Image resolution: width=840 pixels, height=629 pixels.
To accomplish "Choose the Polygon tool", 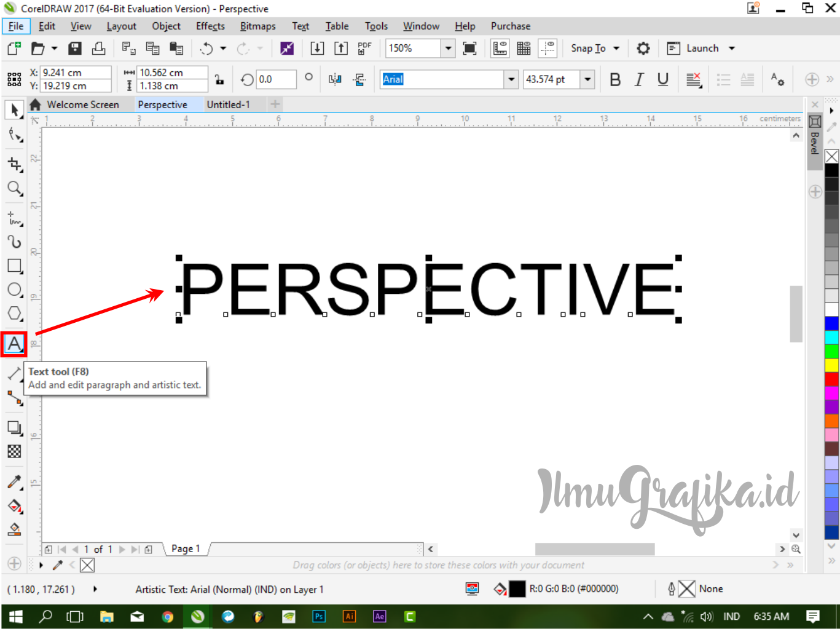I will (14, 313).
